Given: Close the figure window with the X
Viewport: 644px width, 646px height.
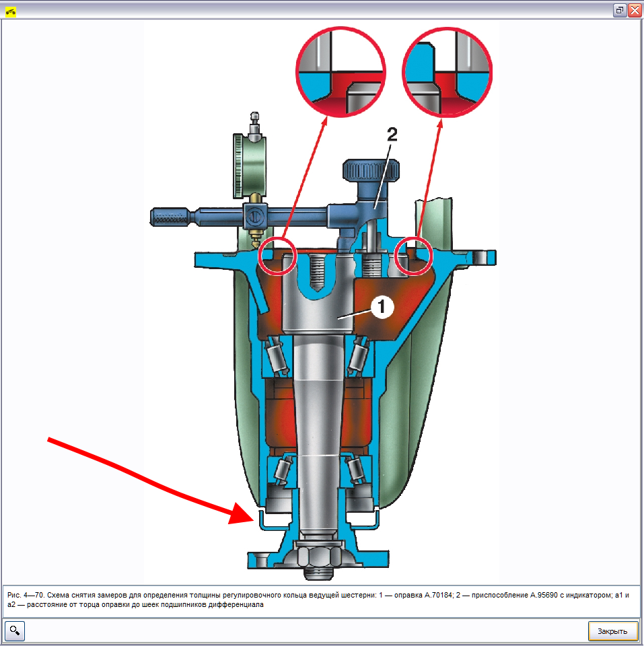Looking at the screenshot, I should (634, 10).
